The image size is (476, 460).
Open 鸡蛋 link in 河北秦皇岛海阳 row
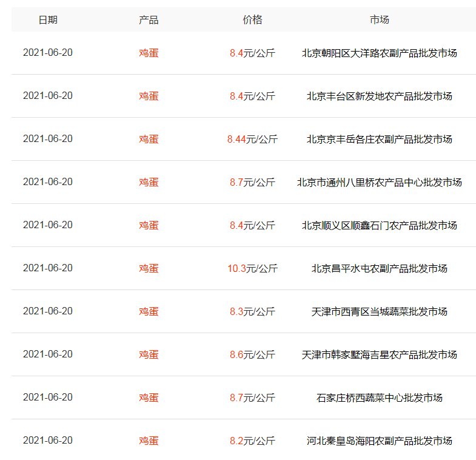(x=149, y=441)
